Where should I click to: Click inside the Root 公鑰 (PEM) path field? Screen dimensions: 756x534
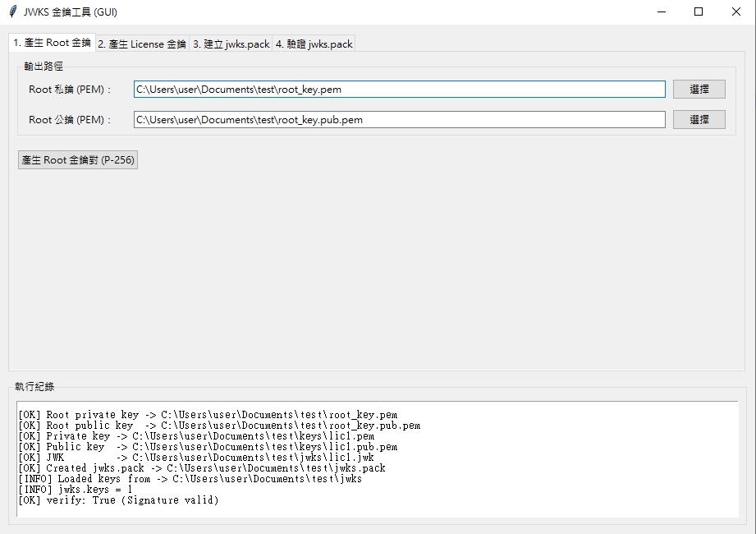click(x=399, y=120)
